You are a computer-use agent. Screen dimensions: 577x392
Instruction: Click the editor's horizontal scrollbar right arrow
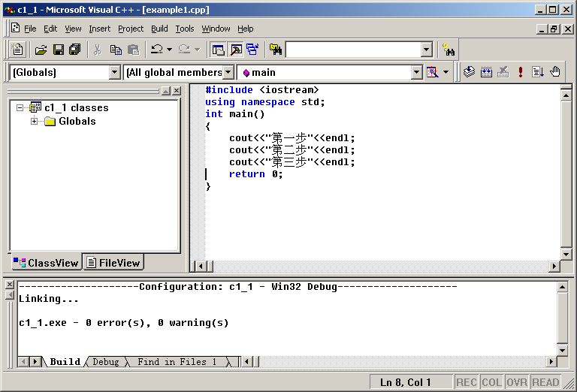554,266
